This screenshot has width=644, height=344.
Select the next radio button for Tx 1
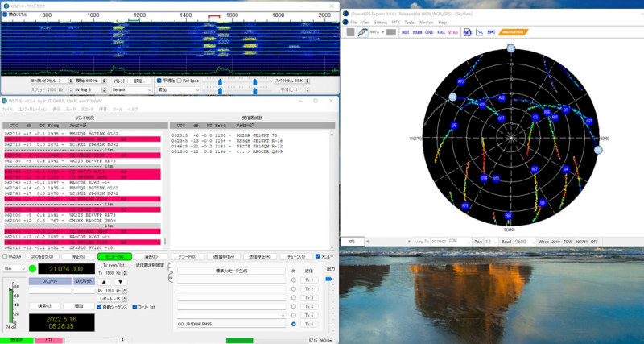293,280
